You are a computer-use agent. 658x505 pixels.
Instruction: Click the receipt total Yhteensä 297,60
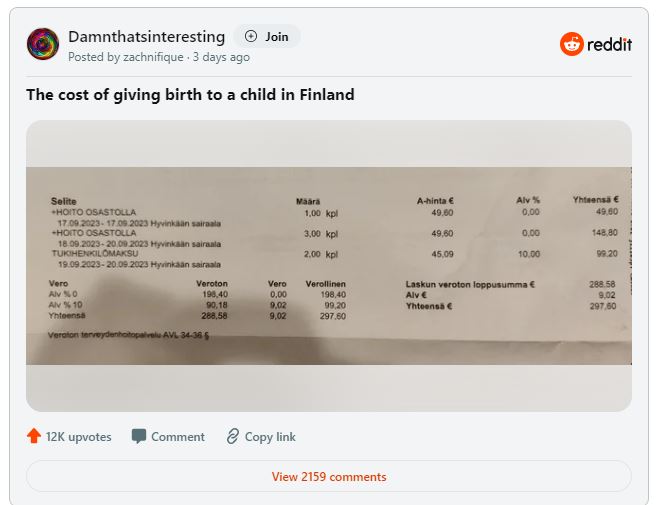tap(511, 306)
